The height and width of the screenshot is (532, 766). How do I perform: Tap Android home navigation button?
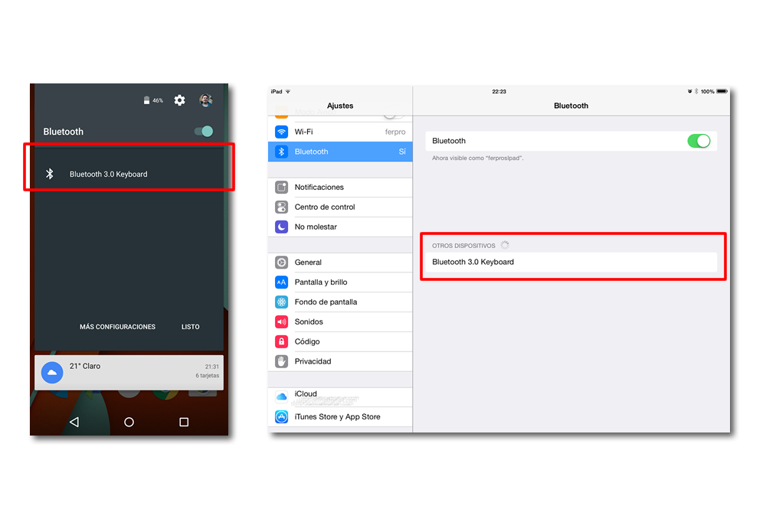pos(129,422)
